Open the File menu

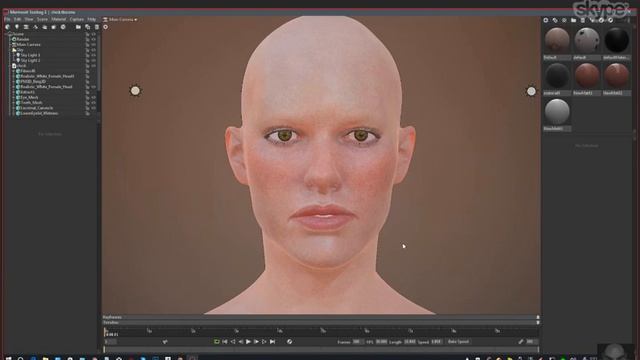7,19
